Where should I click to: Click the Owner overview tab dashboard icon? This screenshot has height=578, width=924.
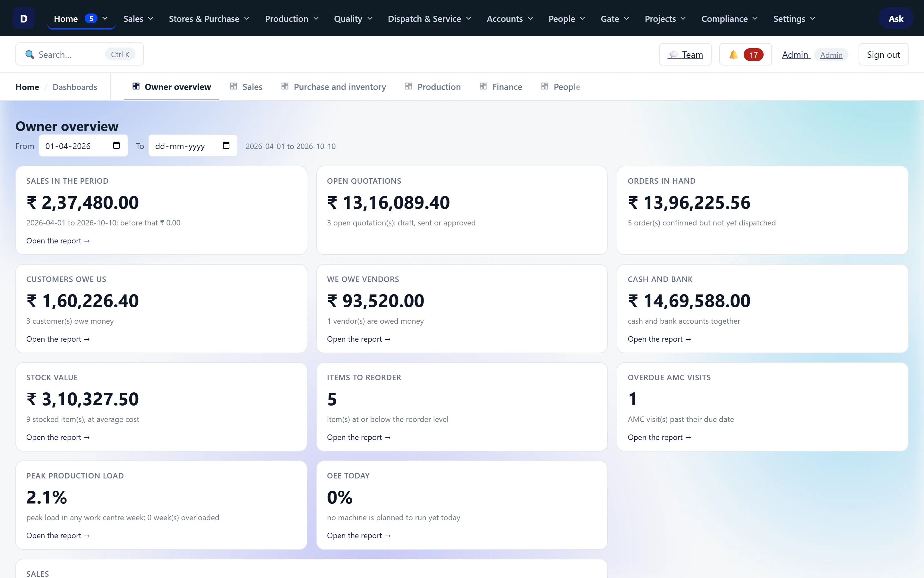(136, 86)
